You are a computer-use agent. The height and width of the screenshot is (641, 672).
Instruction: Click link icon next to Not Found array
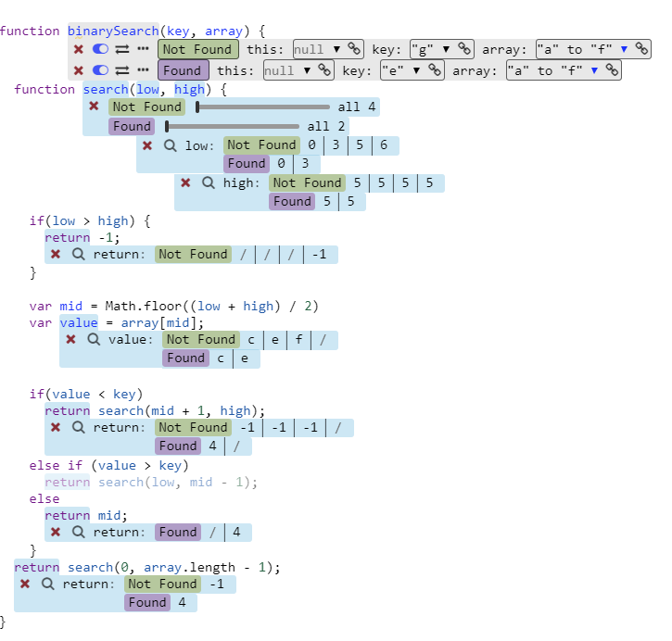tap(641, 49)
